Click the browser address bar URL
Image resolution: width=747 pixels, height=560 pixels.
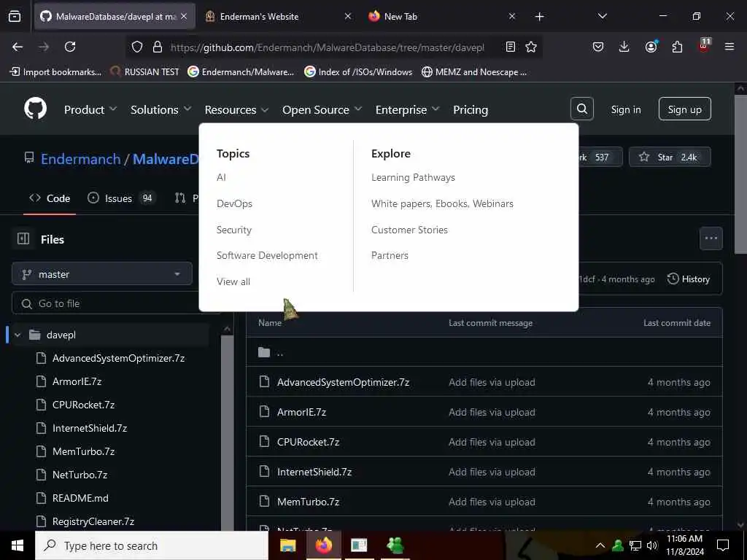click(x=328, y=47)
